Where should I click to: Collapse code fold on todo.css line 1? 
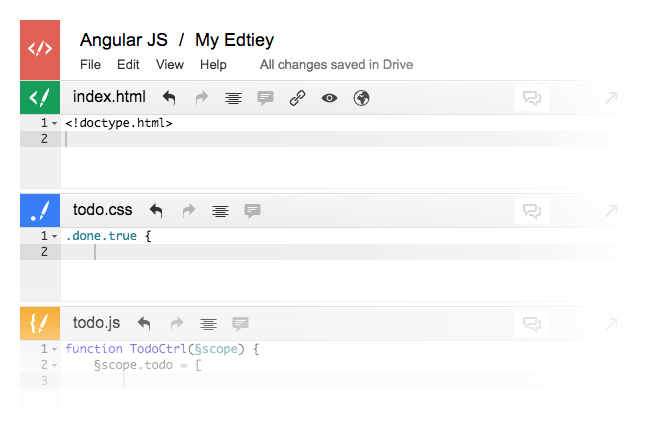[54, 236]
